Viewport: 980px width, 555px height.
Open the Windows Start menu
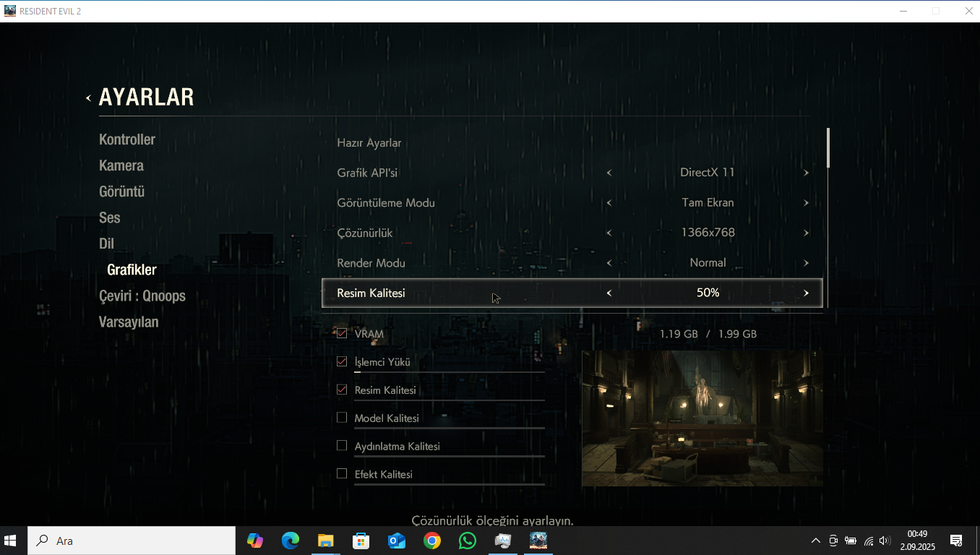[11, 541]
